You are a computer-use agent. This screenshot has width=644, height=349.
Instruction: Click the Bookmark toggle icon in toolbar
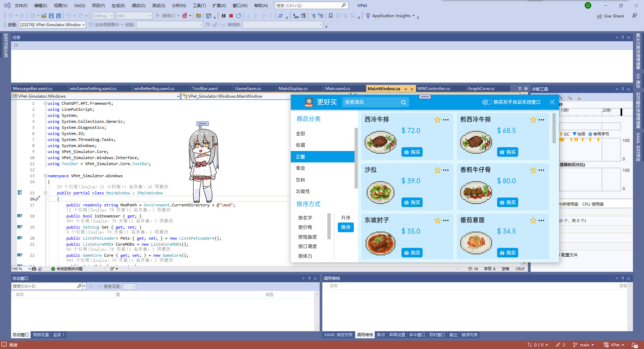pyautogui.click(x=331, y=16)
